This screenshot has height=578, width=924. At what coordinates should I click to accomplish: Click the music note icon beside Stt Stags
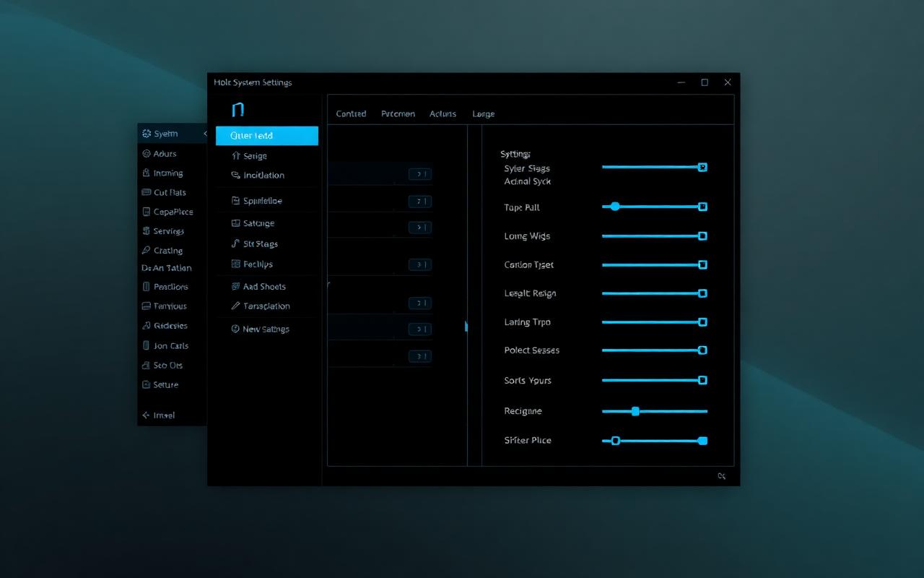click(x=236, y=243)
